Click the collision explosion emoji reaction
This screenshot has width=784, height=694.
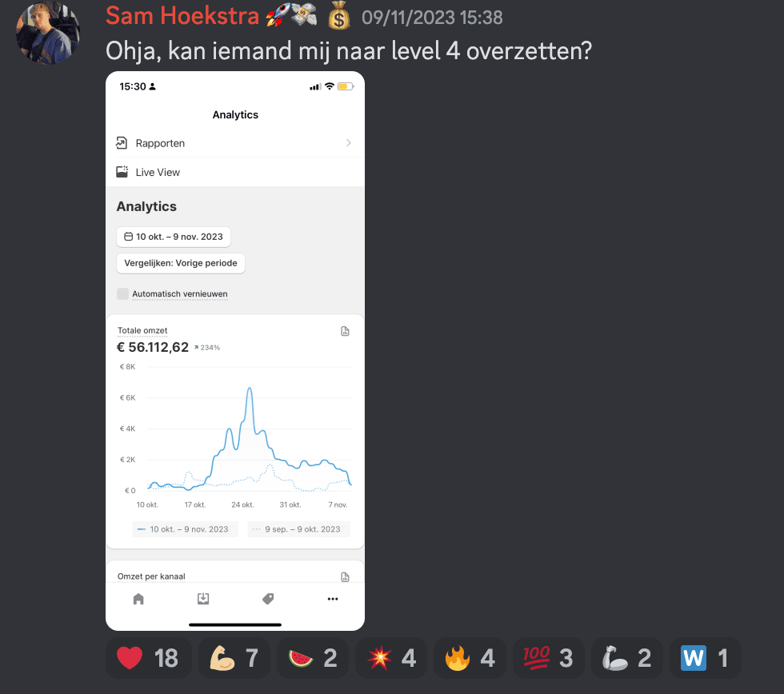[391, 658]
